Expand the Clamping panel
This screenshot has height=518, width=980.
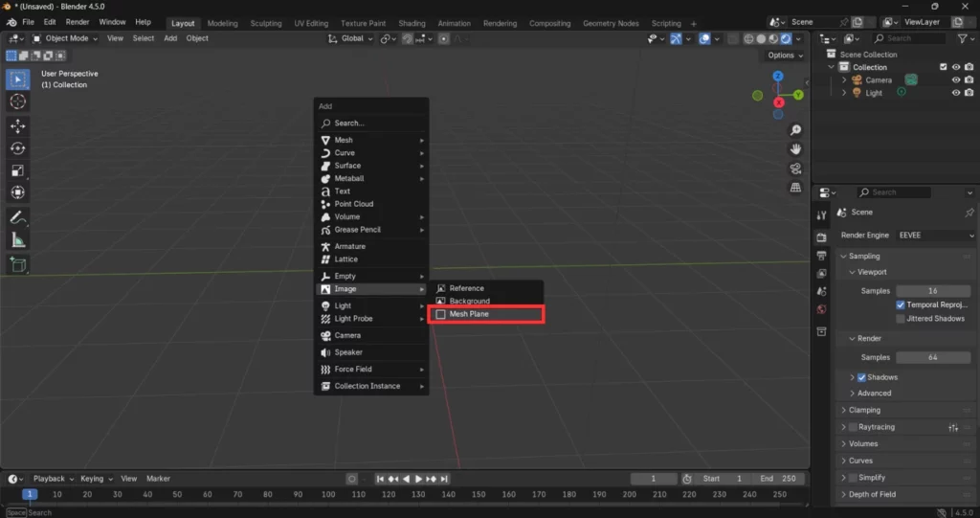pyautogui.click(x=864, y=410)
